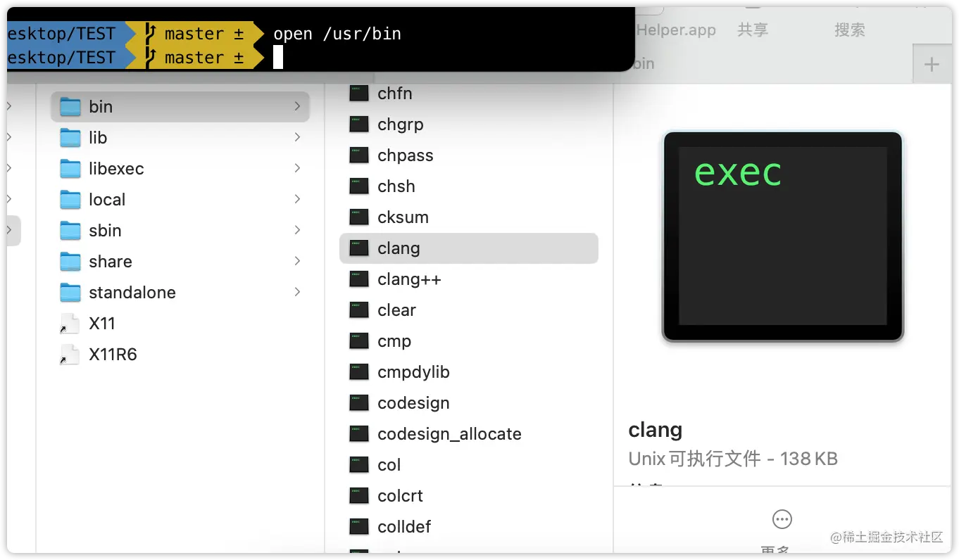Click the clear exec icon
This screenshot has height=560, width=959.
359,310
